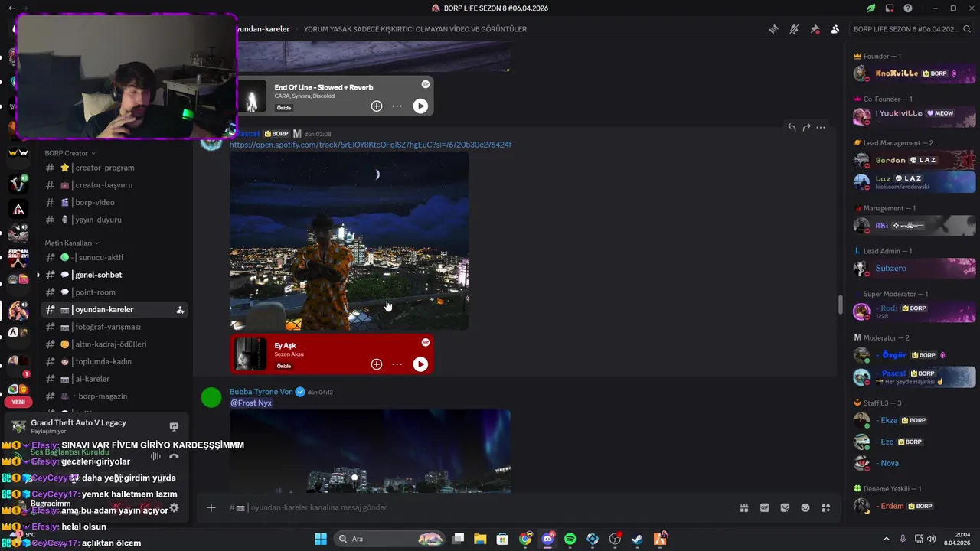
Task: Toggle voice noise suppression icon
Action: 155,456
